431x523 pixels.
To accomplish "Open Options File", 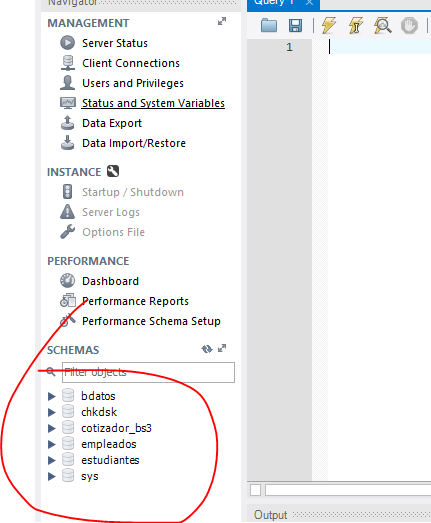I will [x=113, y=232].
